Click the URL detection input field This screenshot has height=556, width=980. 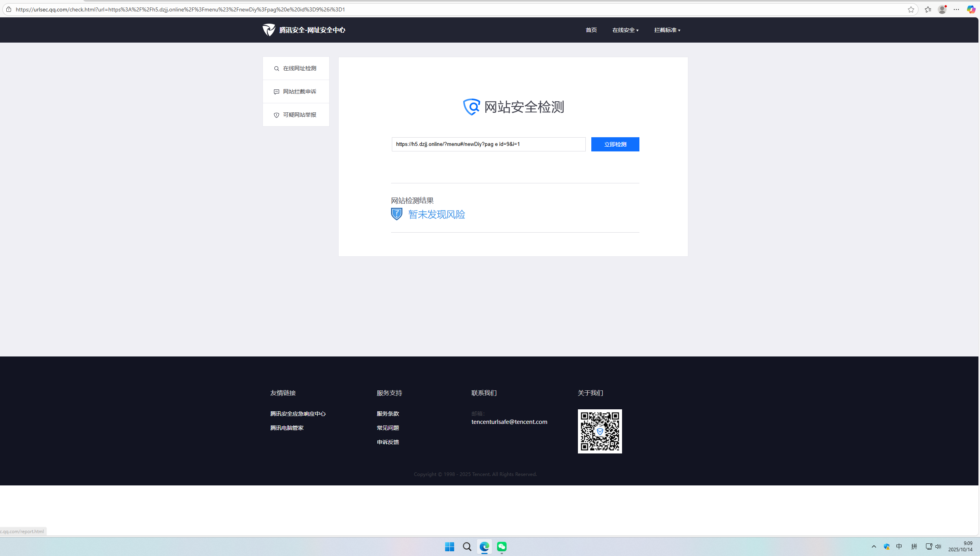488,144
